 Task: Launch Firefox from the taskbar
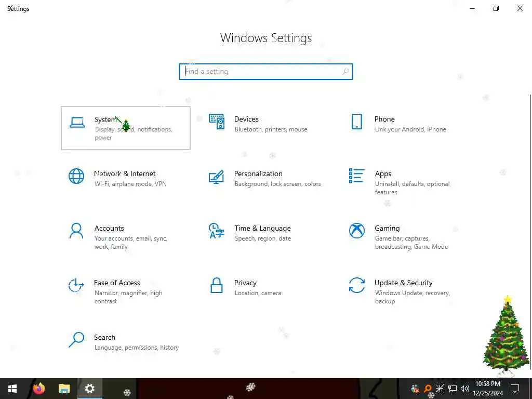[38, 389]
